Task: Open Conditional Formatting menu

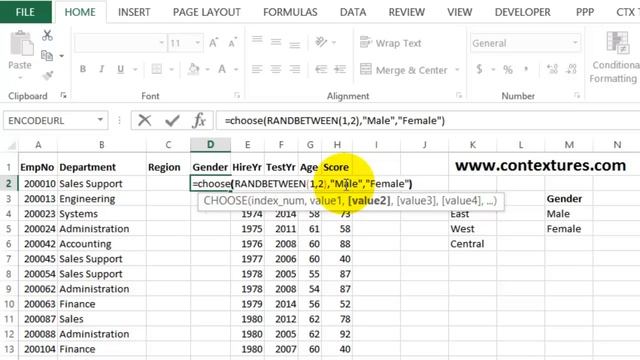Action: pyautogui.click(x=616, y=57)
